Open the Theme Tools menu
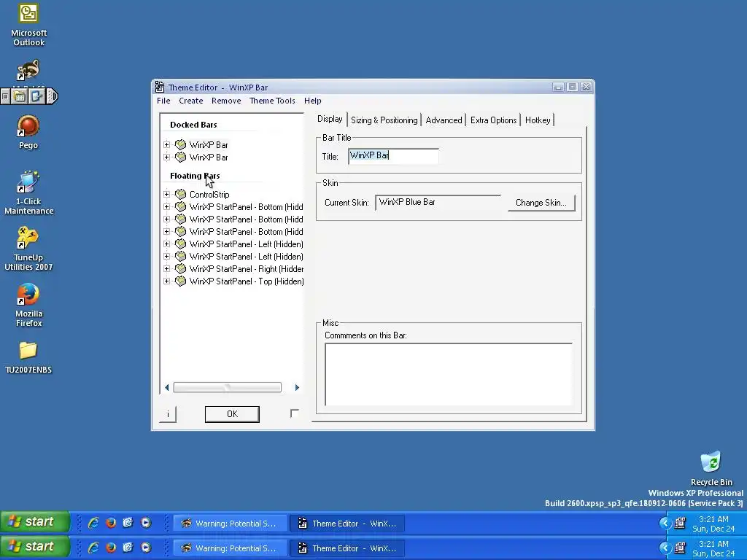The width and height of the screenshot is (747, 560). pyautogui.click(x=272, y=101)
